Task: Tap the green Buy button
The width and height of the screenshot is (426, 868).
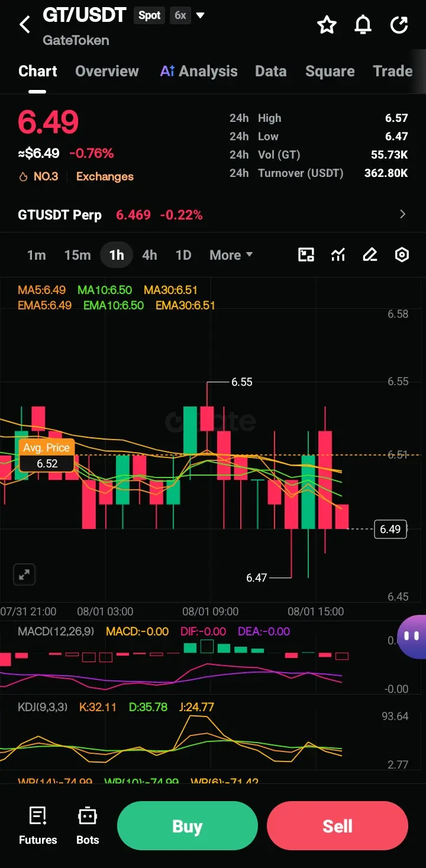Action: (x=188, y=826)
